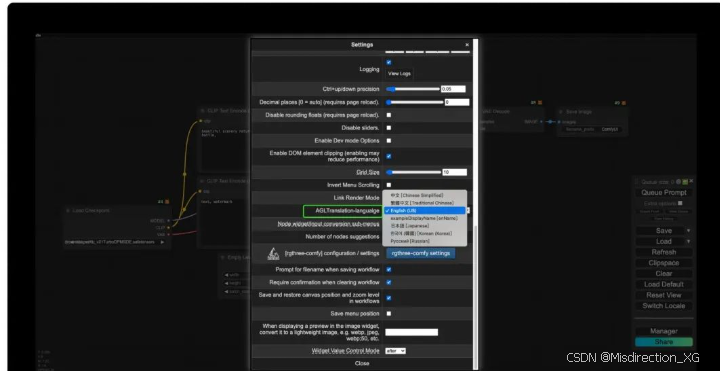This screenshot has height=371, width=720.
Task: Click AGLTranslation-language label
Action: pyautogui.click(x=348, y=211)
